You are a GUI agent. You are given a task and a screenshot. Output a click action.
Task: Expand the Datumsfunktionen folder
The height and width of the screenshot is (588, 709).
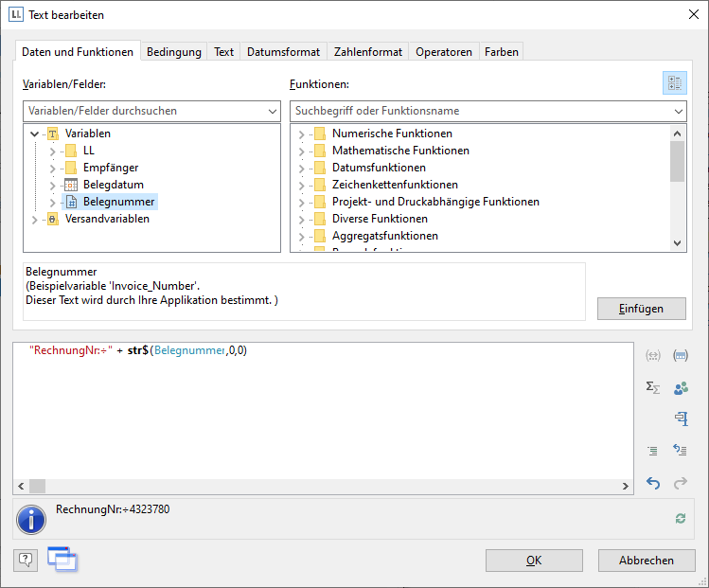(x=301, y=168)
